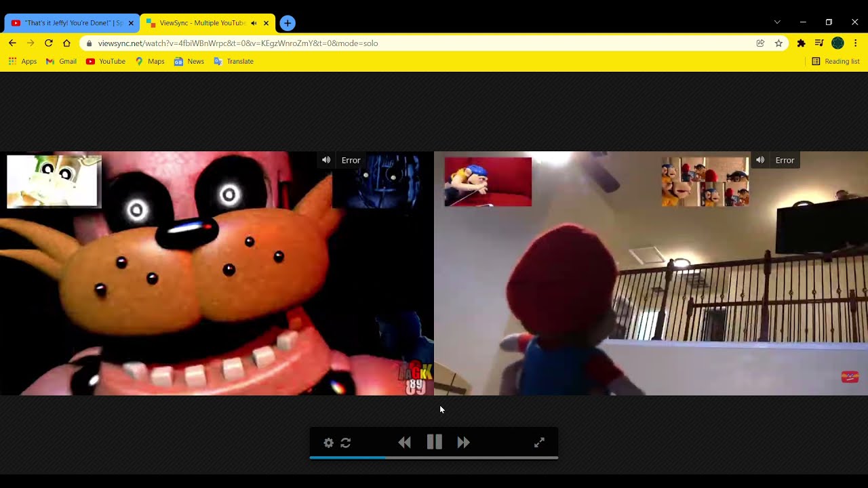The width and height of the screenshot is (868, 488).
Task: Open the red couch thumbnail on right video
Action: 488,182
